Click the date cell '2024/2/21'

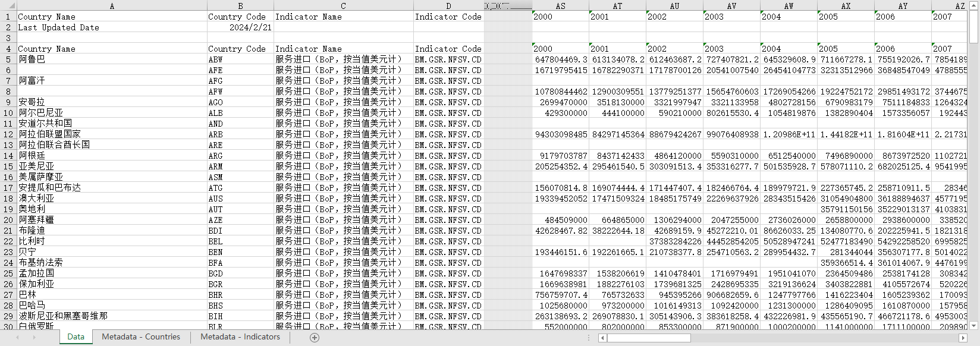tap(240, 27)
